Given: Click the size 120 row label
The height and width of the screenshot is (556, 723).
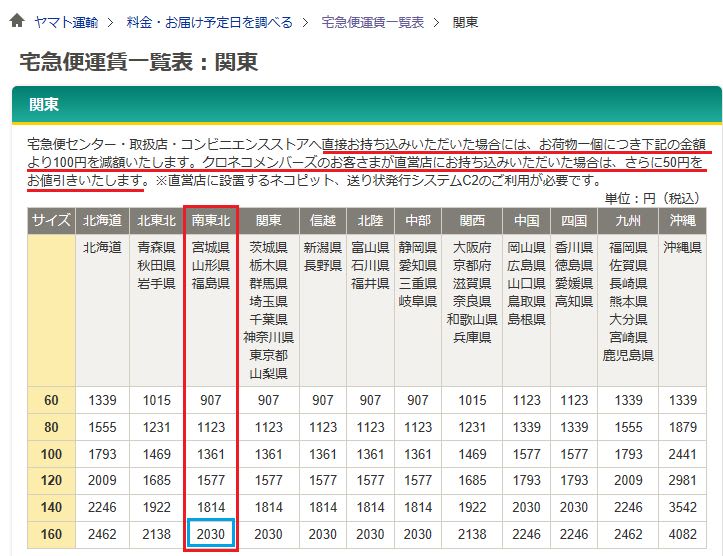Looking at the screenshot, I should 51,480.
